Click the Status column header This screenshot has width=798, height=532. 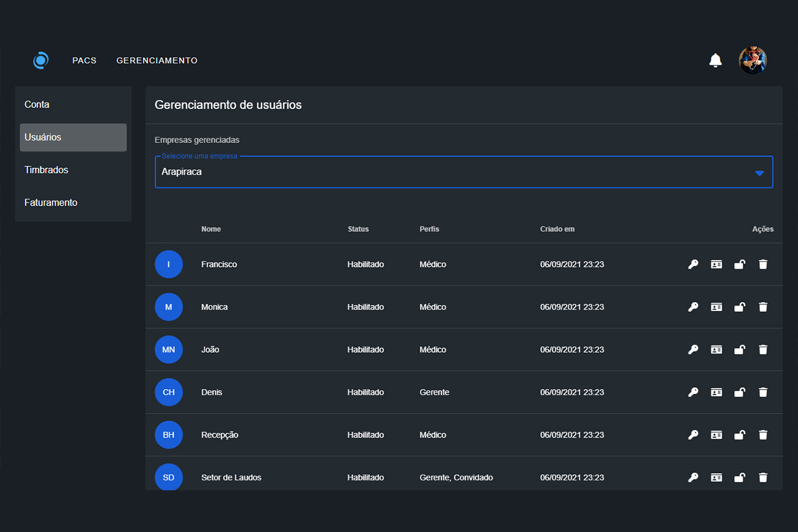coord(358,229)
